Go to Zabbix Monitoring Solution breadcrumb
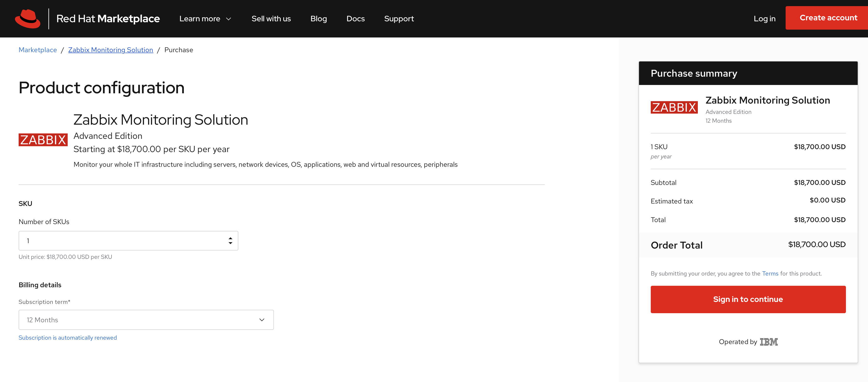The width and height of the screenshot is (868, 382). click(x=111, y=50)
